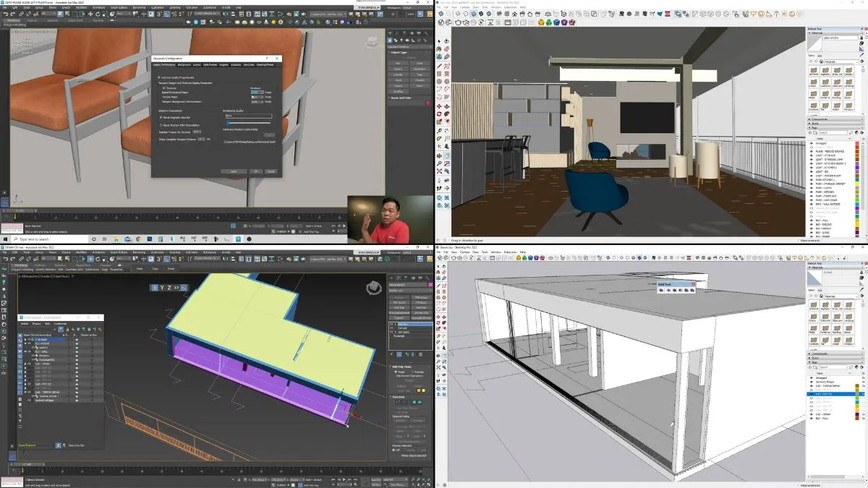
Task: Click the Viewport Configuration help question mark
Action: tap(267, 58)
